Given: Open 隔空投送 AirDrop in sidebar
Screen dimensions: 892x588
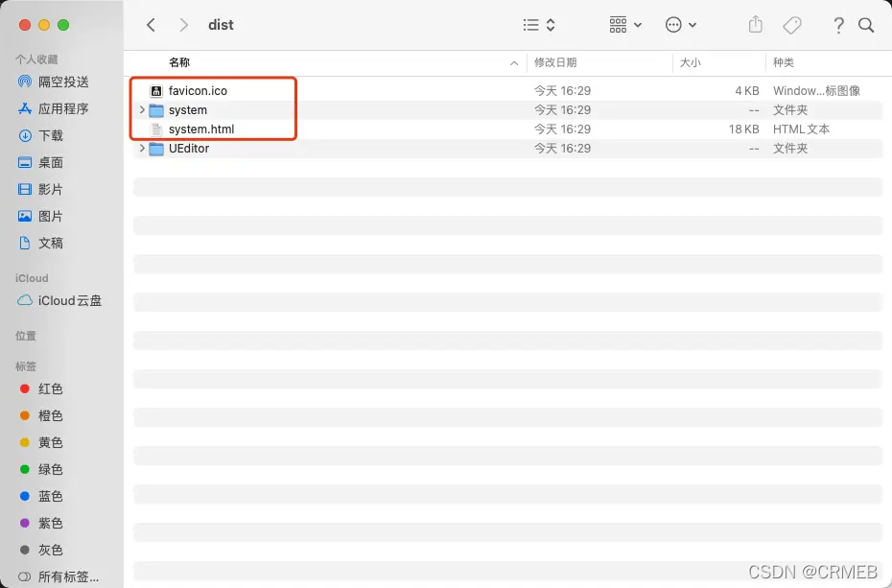Looking at the screenshot, I should 54,82.
